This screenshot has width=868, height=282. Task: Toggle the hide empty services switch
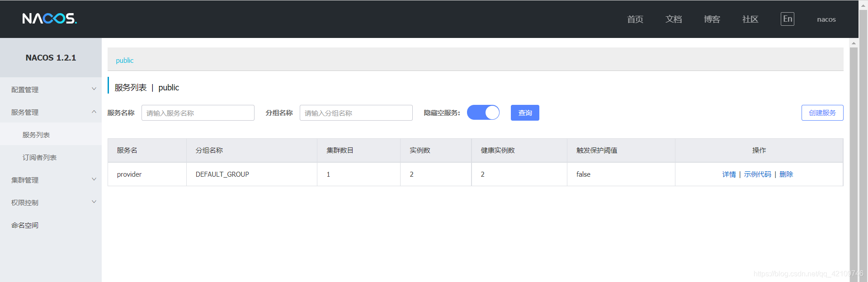coord(483,113)
